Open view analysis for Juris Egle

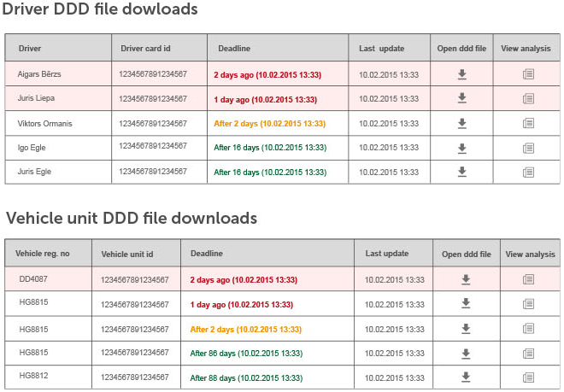[528, 172]
